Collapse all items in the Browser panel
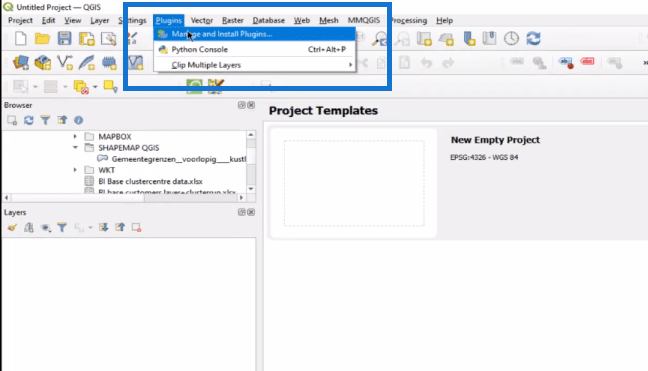The image size is (648, 371). tap(62, 120)
